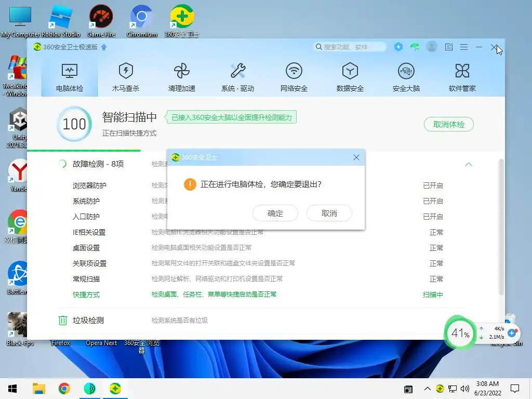532x399 pixels.
Task: Click the green umbrella icon in title bar
Action: (415, 46)
